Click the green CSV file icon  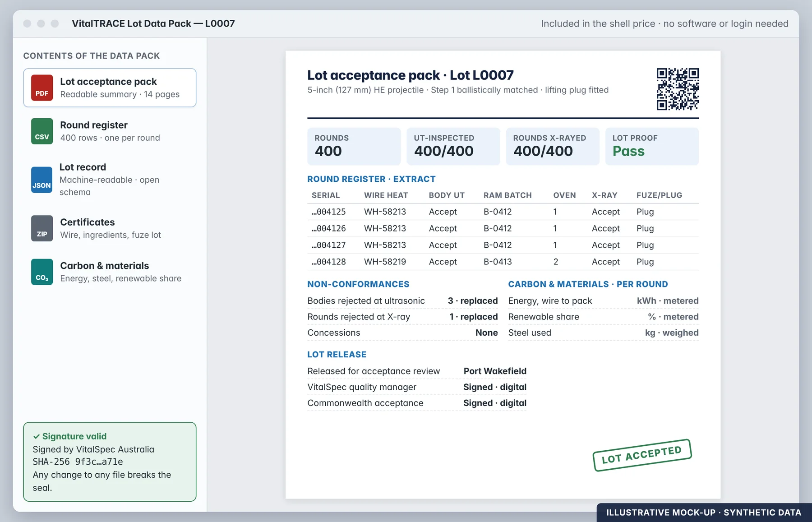coord(42,131)
